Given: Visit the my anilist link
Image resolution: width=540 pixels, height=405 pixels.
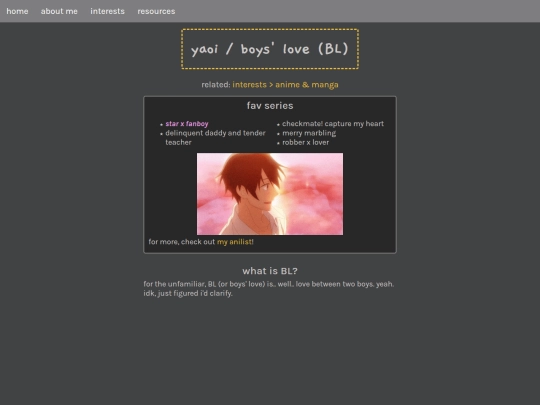Looking at the screenshot, I should coord(235,242).
